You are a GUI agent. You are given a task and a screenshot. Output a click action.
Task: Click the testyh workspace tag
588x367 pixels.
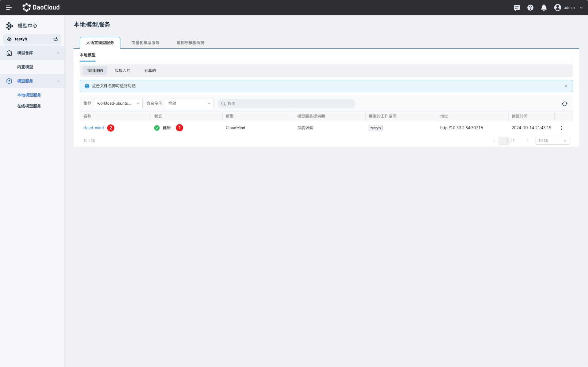click(x=376, y=128)
